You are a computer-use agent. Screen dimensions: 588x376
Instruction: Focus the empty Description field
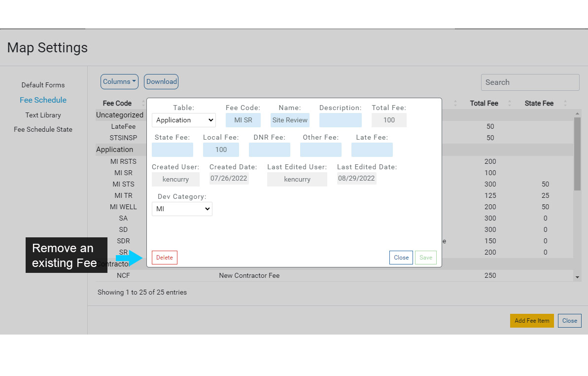tap(340, 120)
